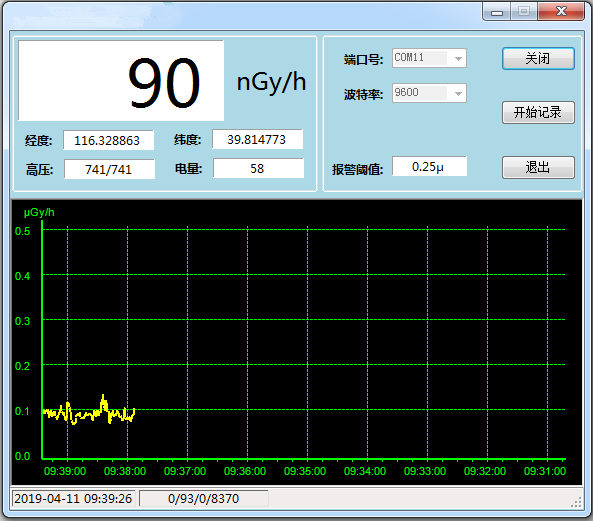The height and width of the screenshot is (521, 593).
Task: Close the window with red X
Action: pyautogui.click(x=561, y=11)
